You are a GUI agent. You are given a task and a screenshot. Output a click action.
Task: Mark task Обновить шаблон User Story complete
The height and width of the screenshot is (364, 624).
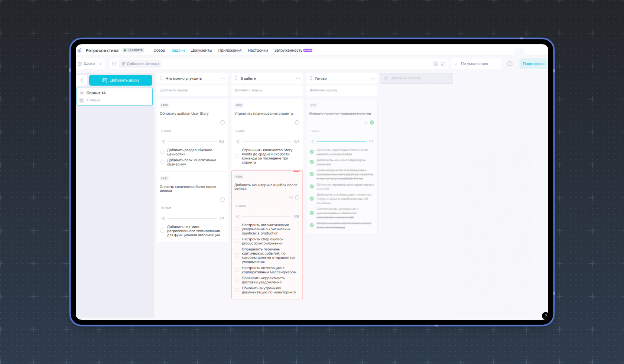click(222, 123)
